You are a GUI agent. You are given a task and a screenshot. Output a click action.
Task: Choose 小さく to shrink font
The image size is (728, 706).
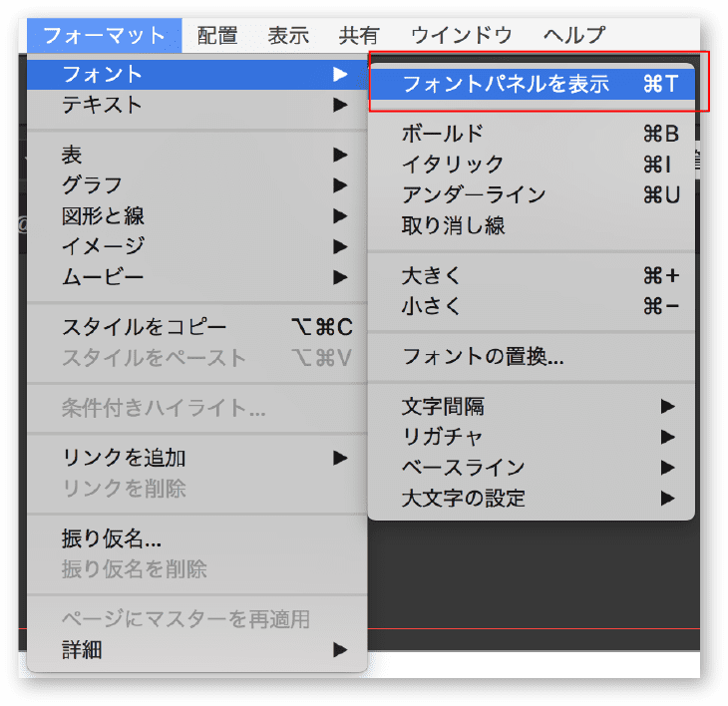(532, 306)
